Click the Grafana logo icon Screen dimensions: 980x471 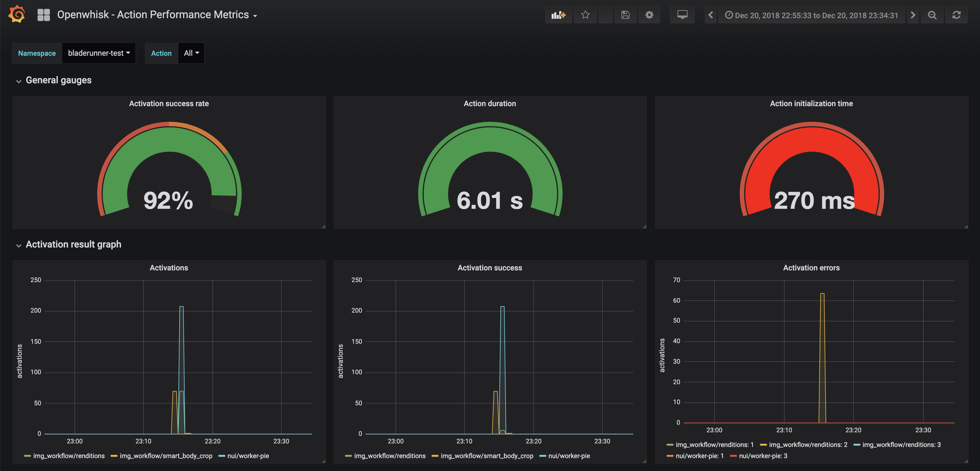tap(17, 14)
